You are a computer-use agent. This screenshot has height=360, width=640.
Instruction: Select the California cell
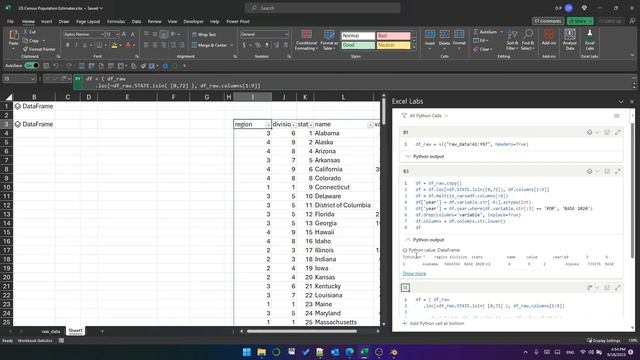click(x=344, y=169)
